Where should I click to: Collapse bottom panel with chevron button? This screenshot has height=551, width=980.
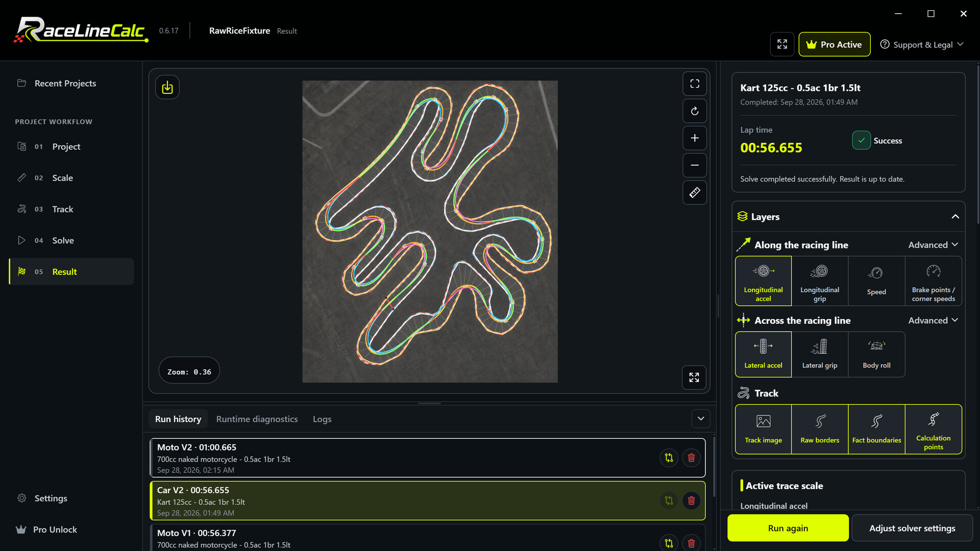(x=701, y=419)
